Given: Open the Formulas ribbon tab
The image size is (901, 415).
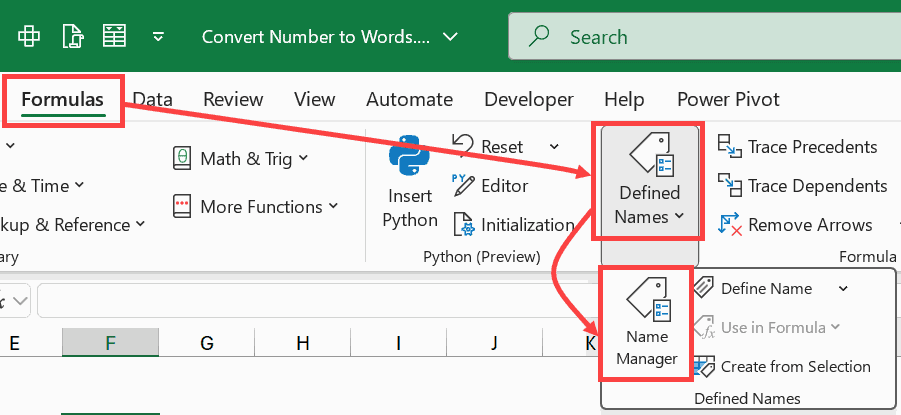Looking at the screenshot, I should click(63, 100).
